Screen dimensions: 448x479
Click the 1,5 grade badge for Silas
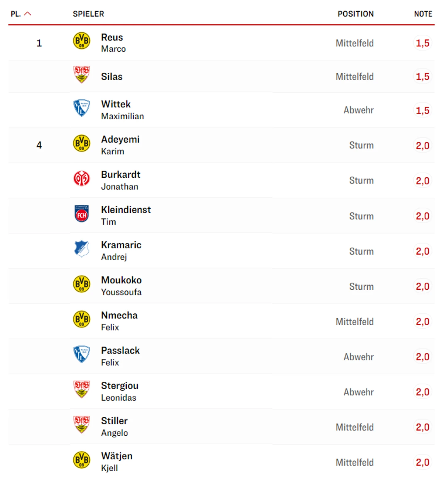[x=423, y=76]
